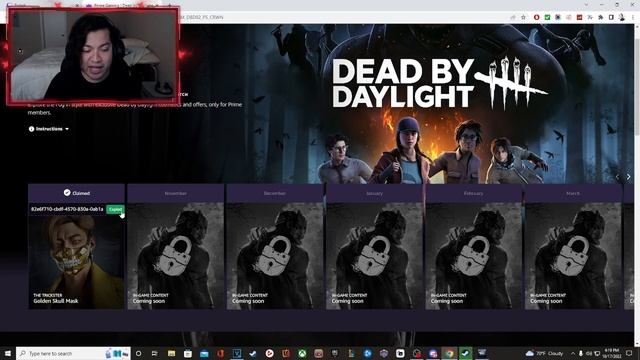Select the February reward tab
This screenshot has height=360, width=640.
click(473, 193)
